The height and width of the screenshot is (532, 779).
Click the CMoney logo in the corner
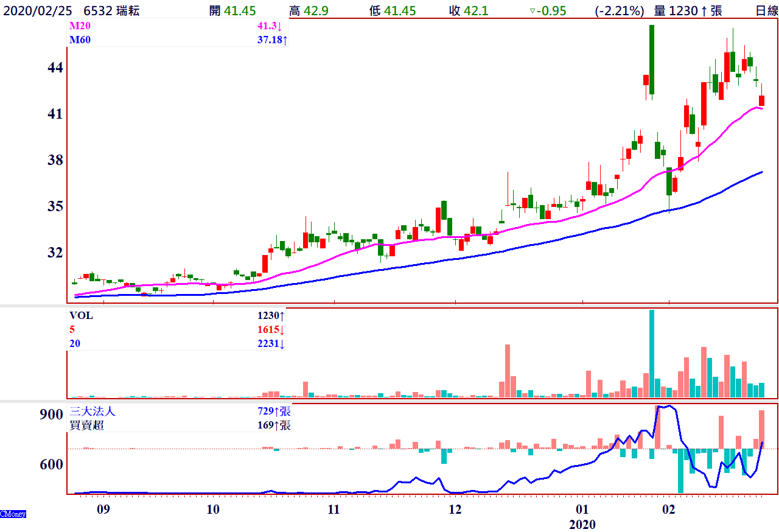[x=13, y=514]
